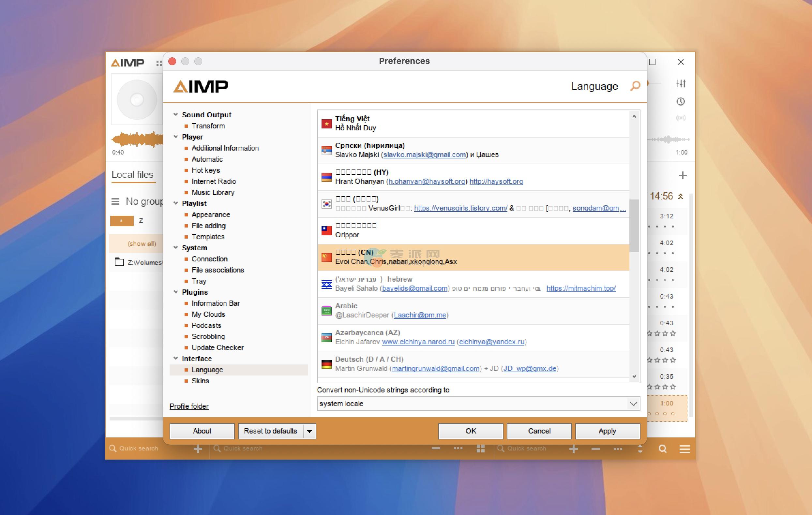Click the AIMP logo in main window title
This screenshot has width=812, height=515.
pyautogui.click(x=128, y=63)
